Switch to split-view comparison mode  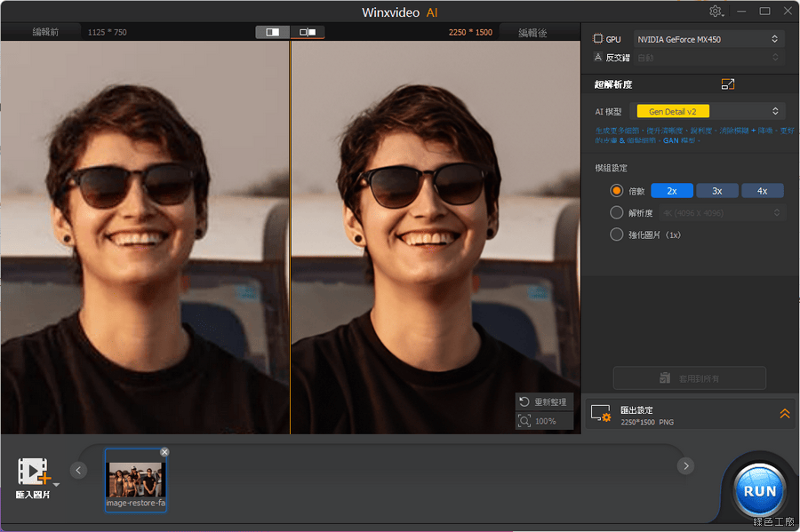(x=273, y=32)
